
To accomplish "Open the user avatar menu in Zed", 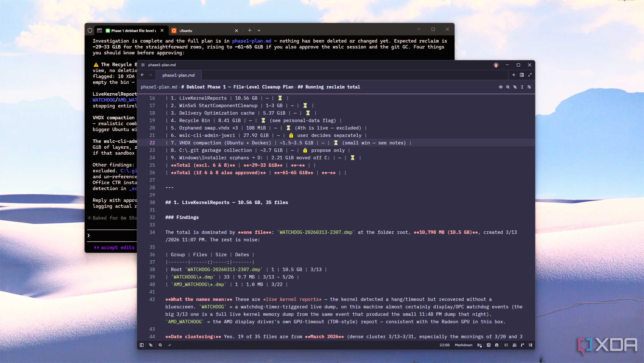I will [x=496, y=65].
